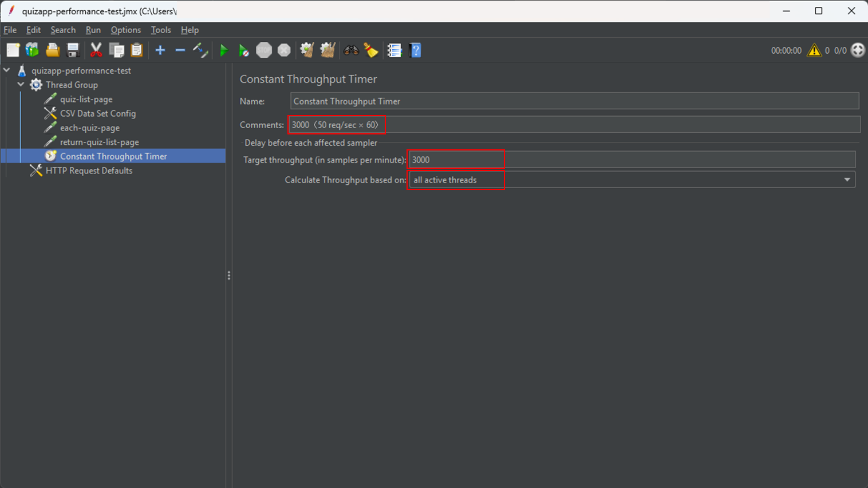Click the Save test plan icon

[x=73, y=51]
